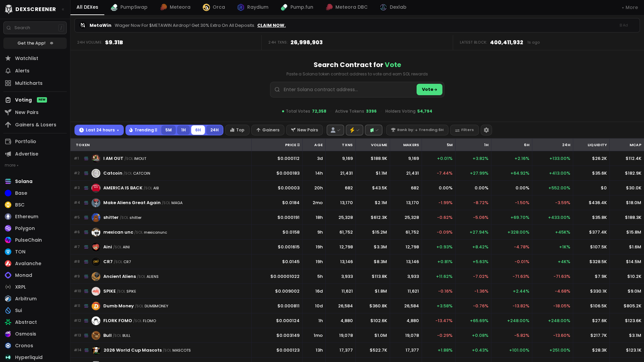Go to New Pairs in sidebar

coord(35,112)
